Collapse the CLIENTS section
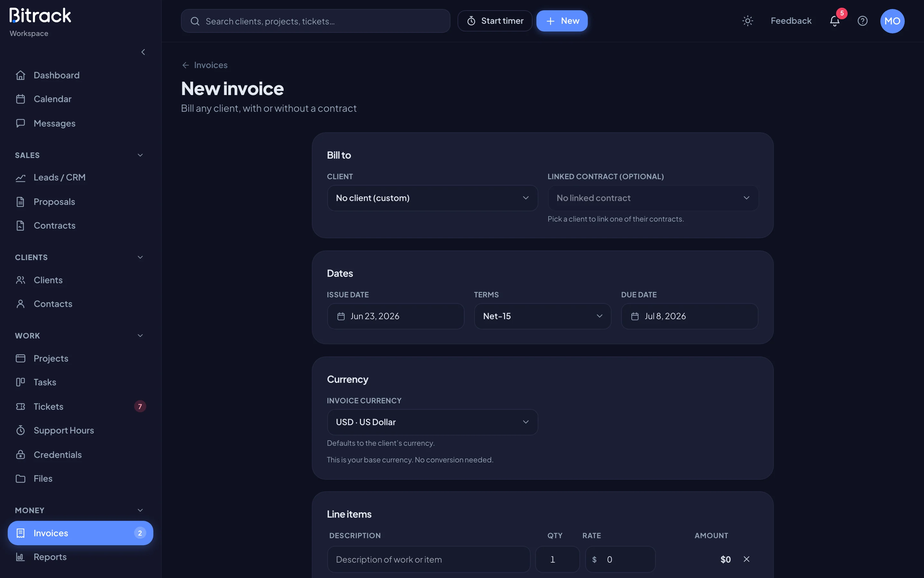The width and height of the screenshot is (924, 578). [x=140, y=257]
